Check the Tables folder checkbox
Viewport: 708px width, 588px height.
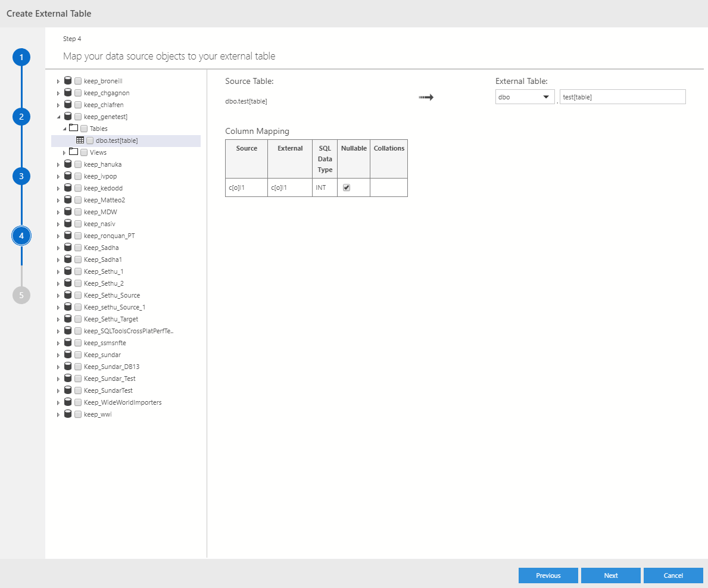(x=83, y=129)
